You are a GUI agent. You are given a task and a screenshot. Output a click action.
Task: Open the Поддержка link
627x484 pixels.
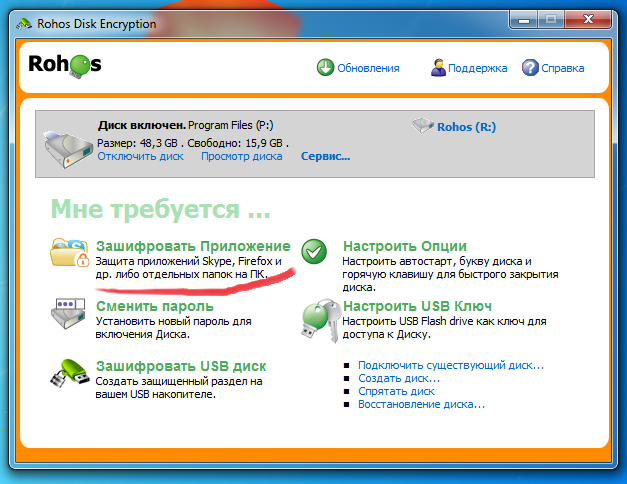(477, 68)
